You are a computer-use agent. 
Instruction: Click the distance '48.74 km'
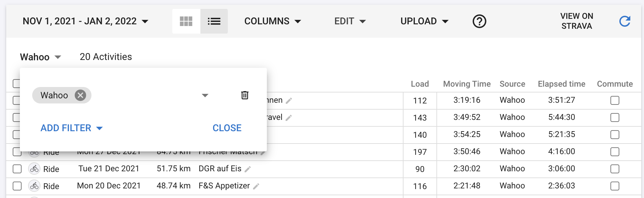coord(174,186)
